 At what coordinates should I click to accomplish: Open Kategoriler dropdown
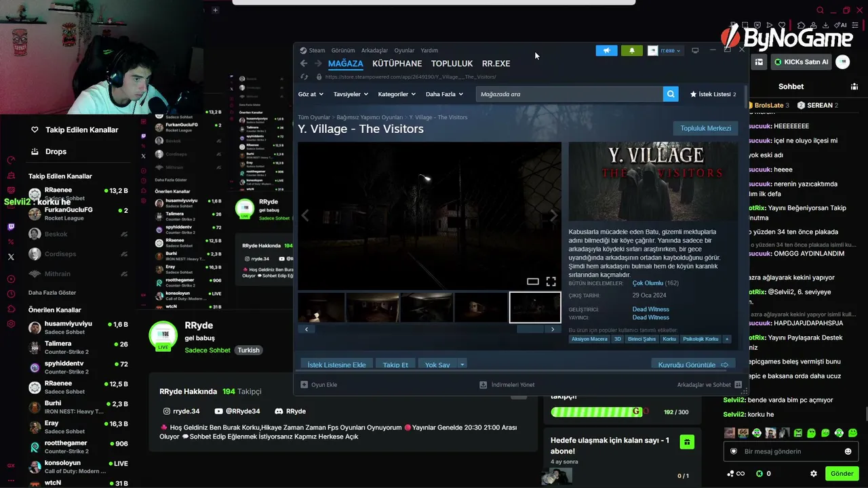[x=397, y=94]
